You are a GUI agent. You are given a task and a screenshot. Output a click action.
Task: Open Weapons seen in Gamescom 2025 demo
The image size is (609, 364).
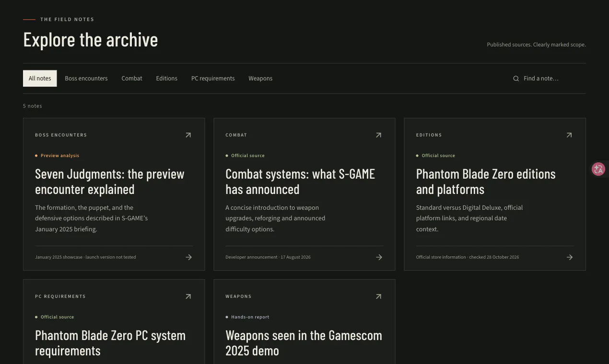[x=304, y=343]
